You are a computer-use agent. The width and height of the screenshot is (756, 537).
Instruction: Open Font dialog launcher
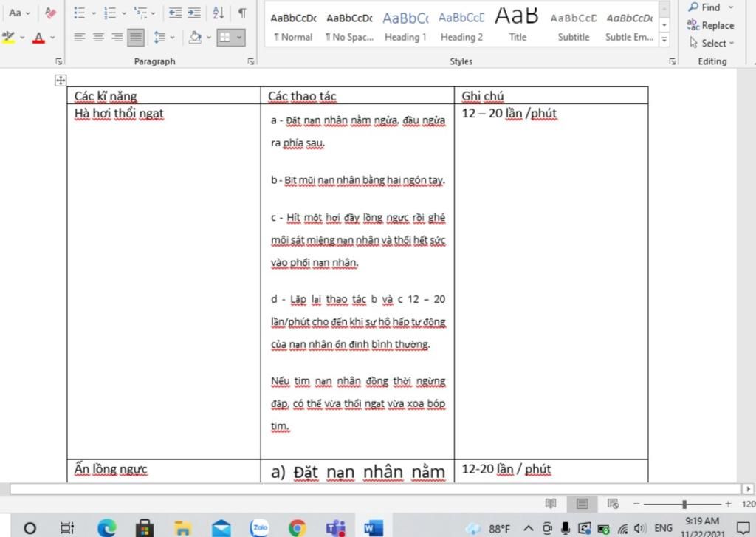[x=59, y=61]
